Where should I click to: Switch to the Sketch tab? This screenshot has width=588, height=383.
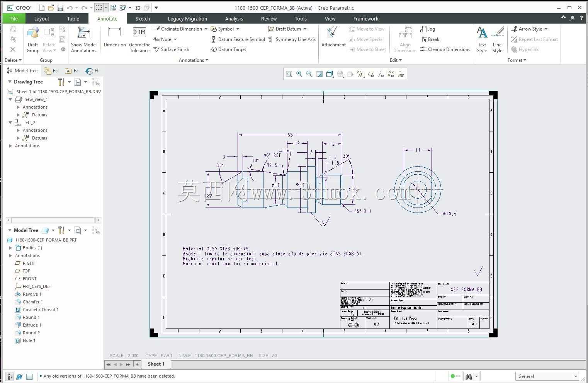click(x=143, y=19)
